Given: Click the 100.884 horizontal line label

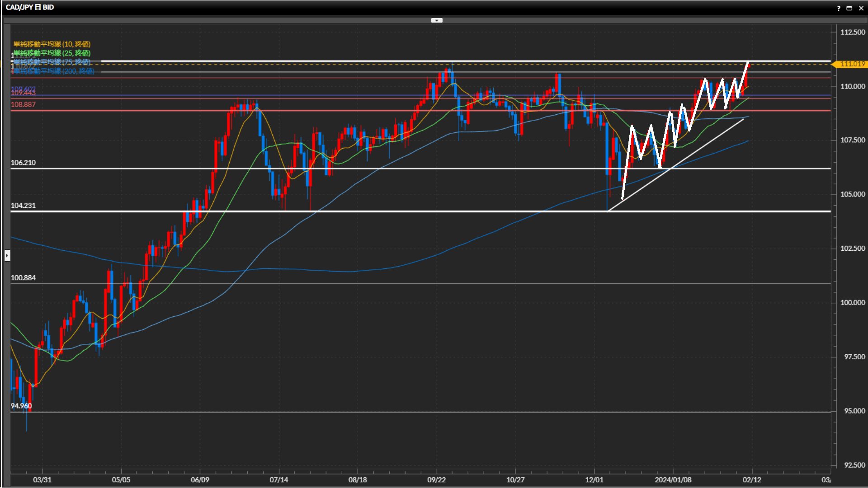Looking at the screenshot, I should (x=23, y=278).
